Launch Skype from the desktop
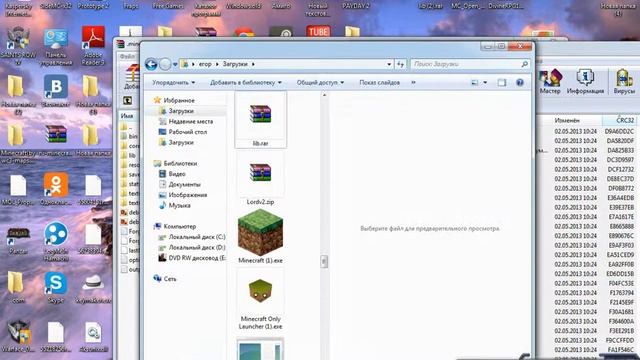640x360 pixels. pyautogui.click(x=56, y=287)
